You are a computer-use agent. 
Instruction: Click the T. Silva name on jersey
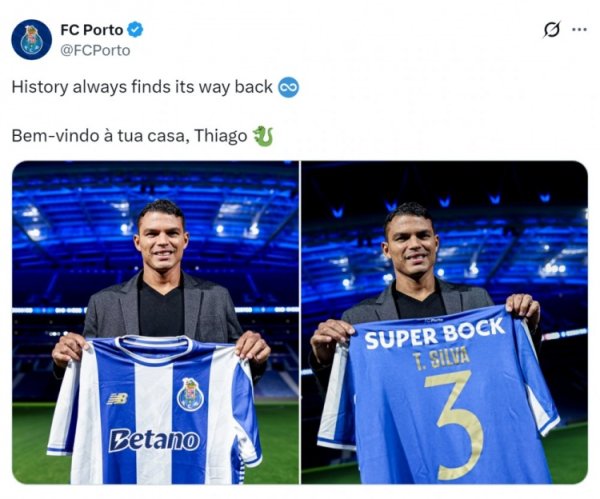tap(442, 359)
